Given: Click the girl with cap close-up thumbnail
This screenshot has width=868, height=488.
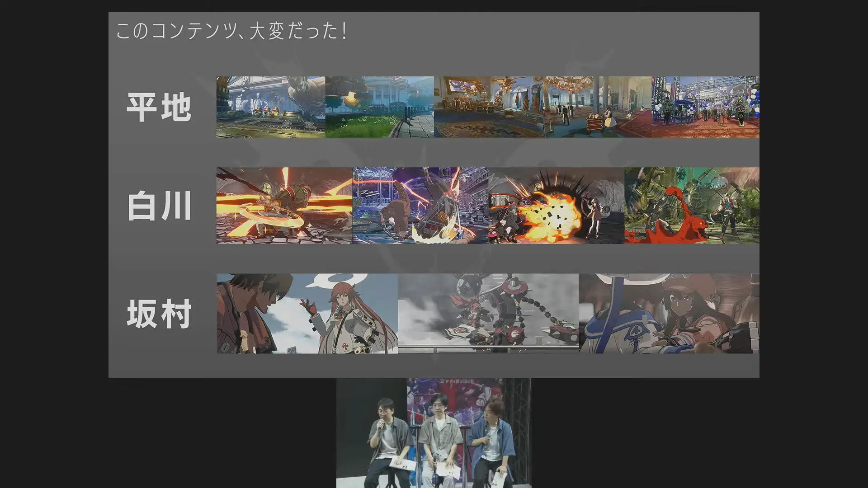Looking at the screenshot, I should tap(669, 313).
